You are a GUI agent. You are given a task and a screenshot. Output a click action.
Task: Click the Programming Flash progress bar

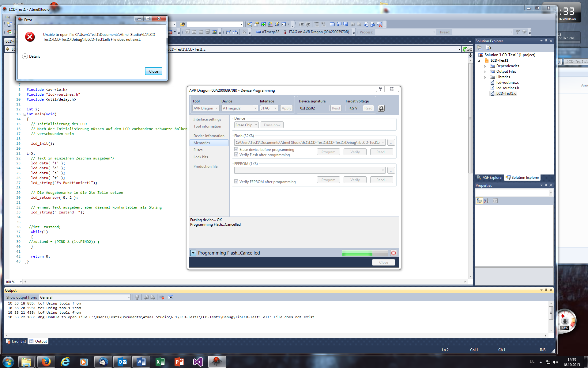[x=365, y=253]
